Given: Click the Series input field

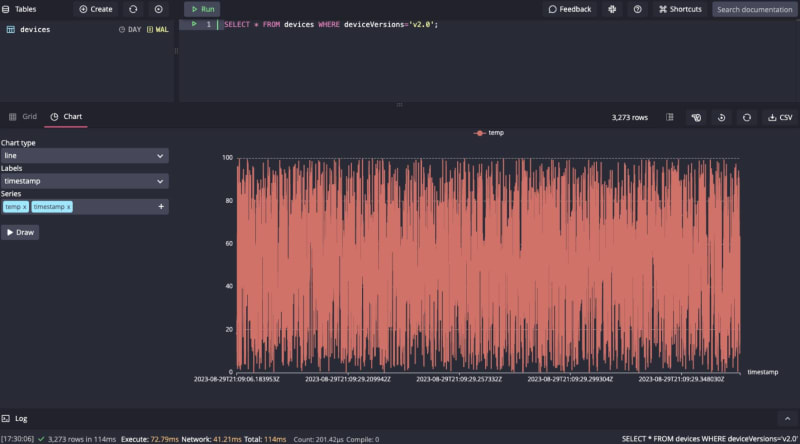Looking at the screenshot, I should [x=85, y=207].
